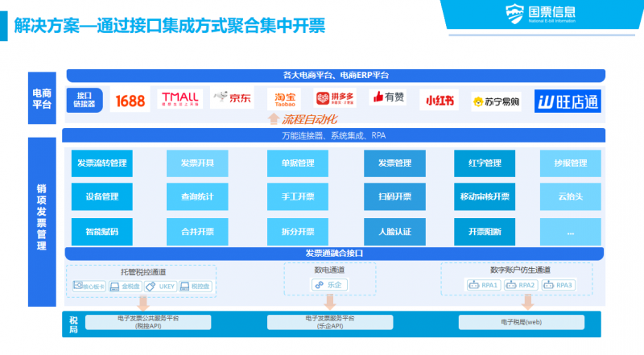Click the 京东 dog logo

[x=232, y=97]
